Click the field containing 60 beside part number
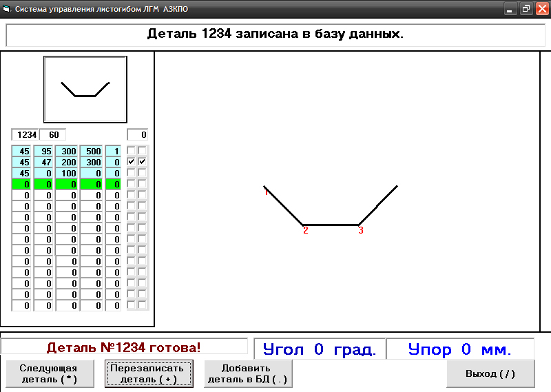The width and height of the screenshot is (551, 392). [52, 135]
